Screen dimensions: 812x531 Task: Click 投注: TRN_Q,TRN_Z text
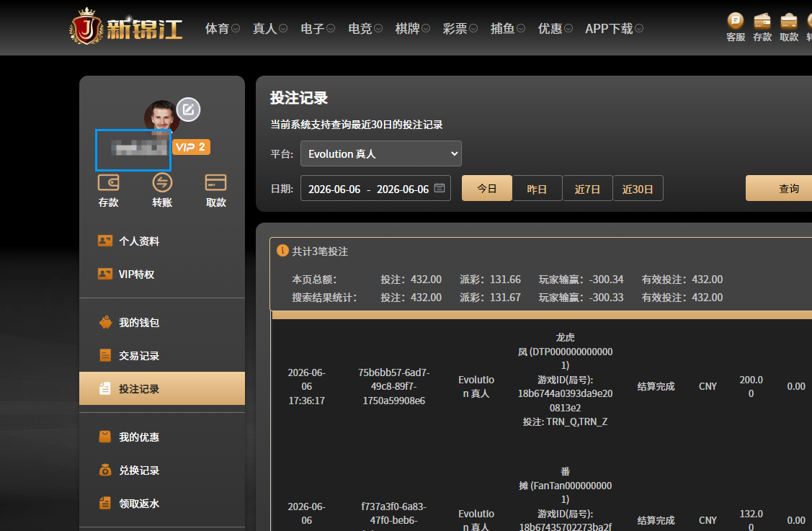point(565,421)
